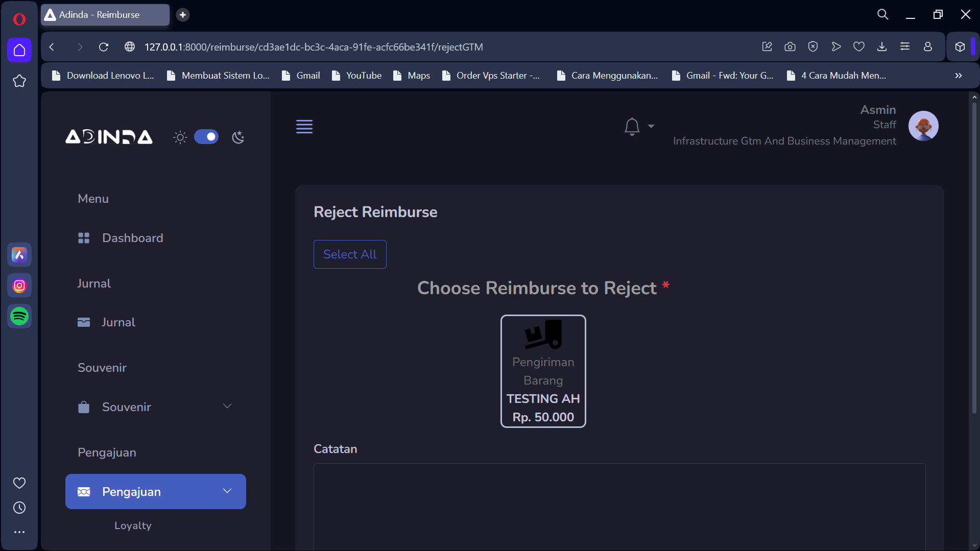
Task: Open Instagram in the Opera sidebar
Action: [x=19, y=285]
